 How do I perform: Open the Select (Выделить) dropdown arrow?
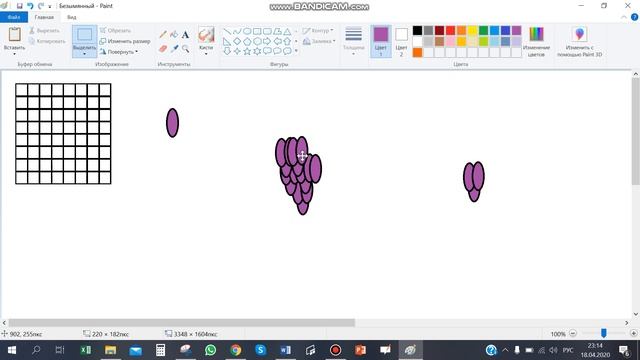coord(84,54)
